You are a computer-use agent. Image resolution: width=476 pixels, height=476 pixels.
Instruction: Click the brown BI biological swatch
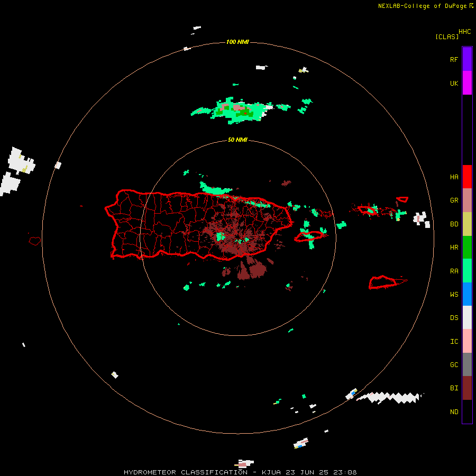click(467, 388)
